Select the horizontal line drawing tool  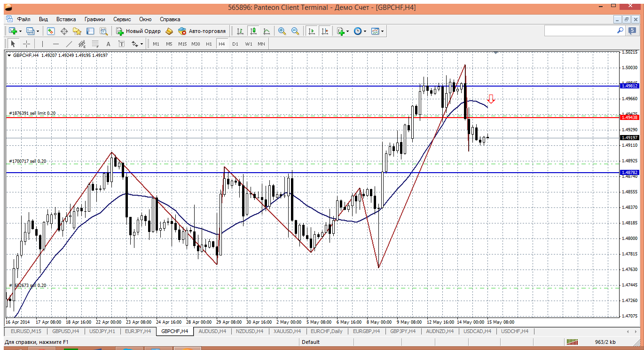(x=56, y=44)
